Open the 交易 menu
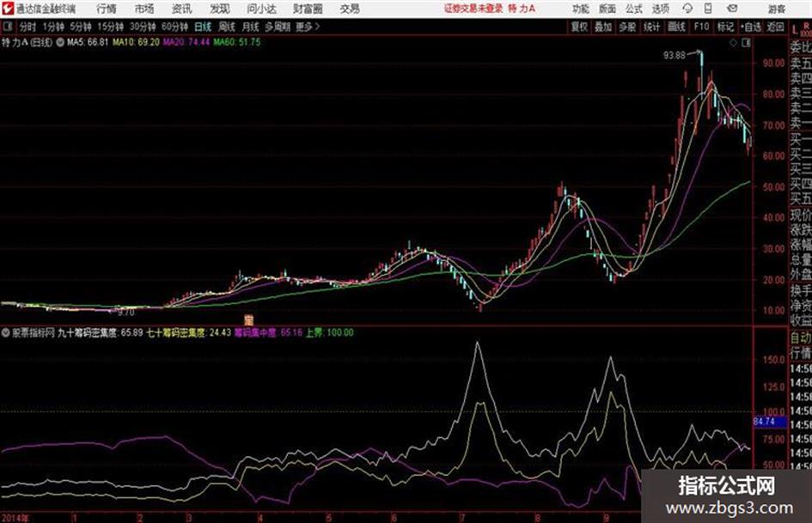812x523 pixels. (350, 9)
